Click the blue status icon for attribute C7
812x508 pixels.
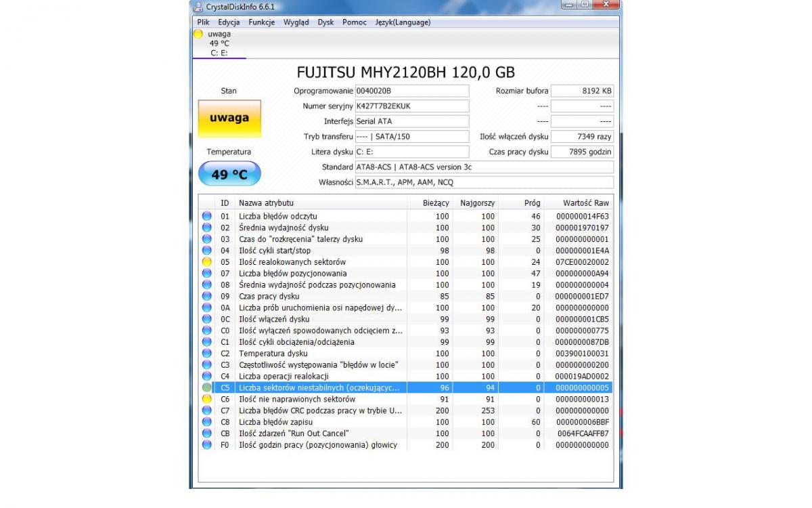(207, 411)
